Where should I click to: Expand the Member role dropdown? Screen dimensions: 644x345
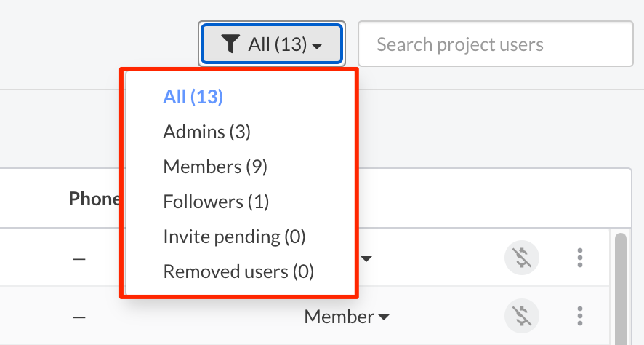[x=347, y=317]
